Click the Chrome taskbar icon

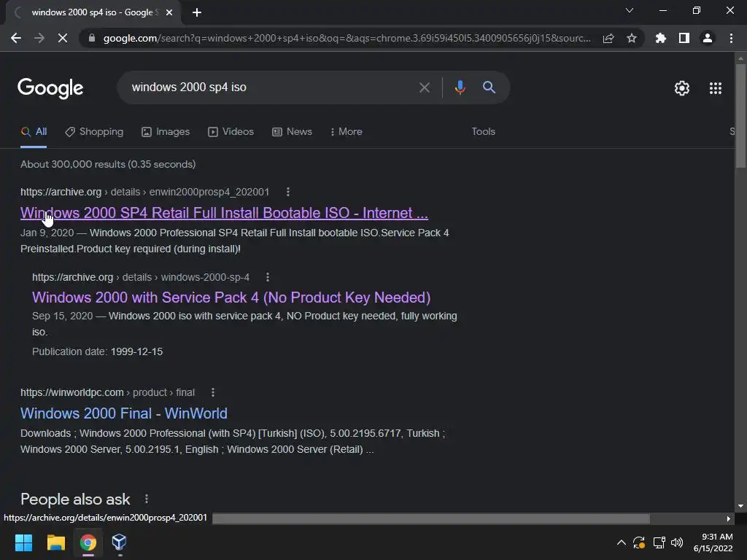tap(88, 542)
